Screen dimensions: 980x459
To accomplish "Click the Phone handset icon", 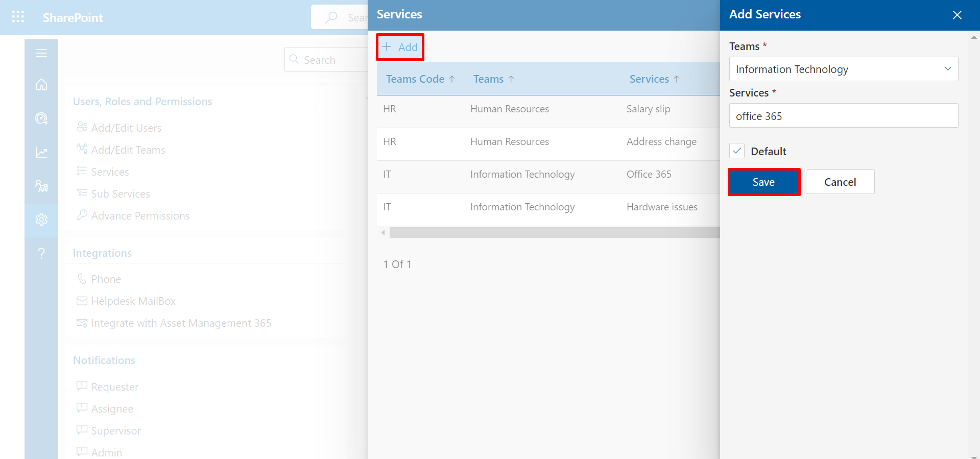I will pyautogui.click(x=82, y=278).
